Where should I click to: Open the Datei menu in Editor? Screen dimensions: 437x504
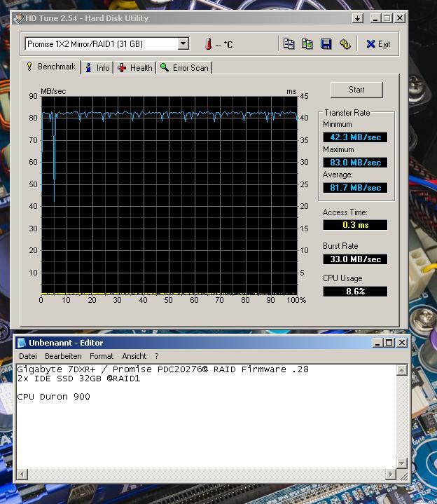28,356
